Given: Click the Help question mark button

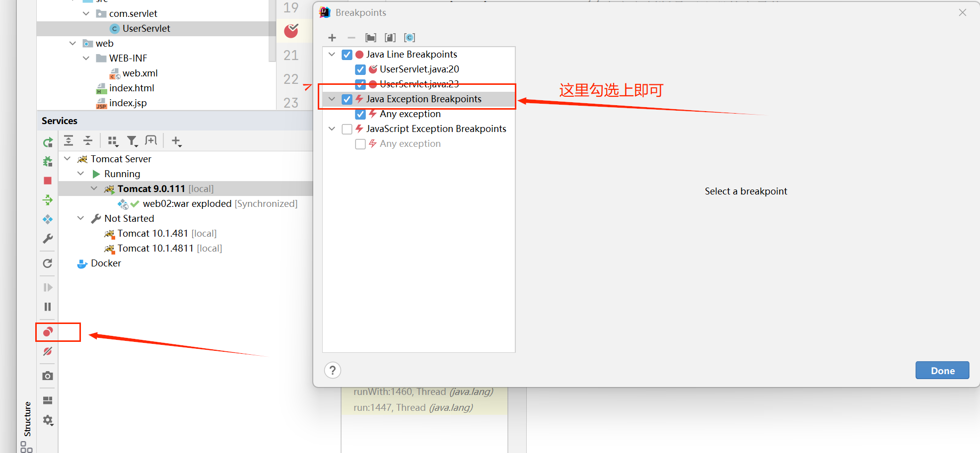Looking at the screenshot, I should [333, 370].
